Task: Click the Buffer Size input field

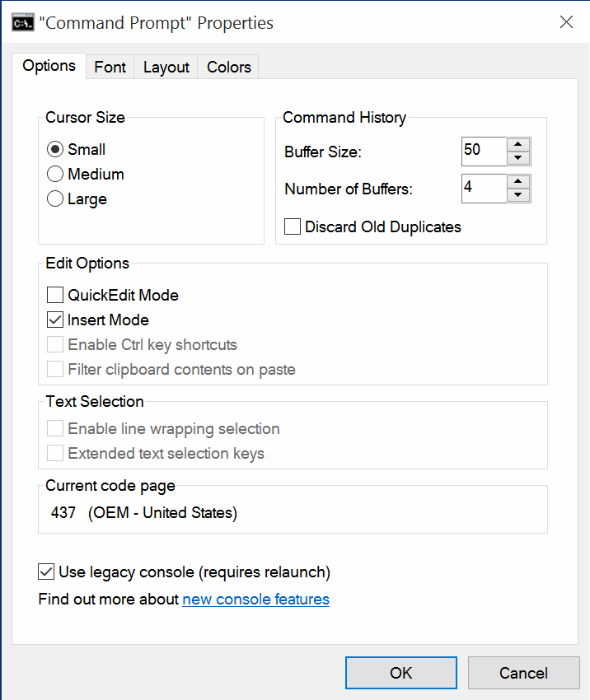Action: pyautogui.click(x=483, y=151)
